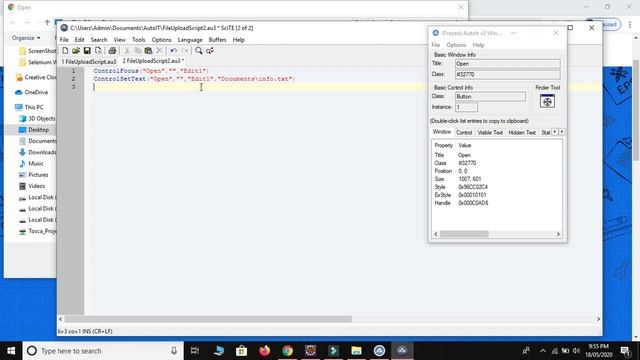Open the SciTE Language menu
Image resolution: width=640 pixels, height=360 pixels.
[190, 40]
